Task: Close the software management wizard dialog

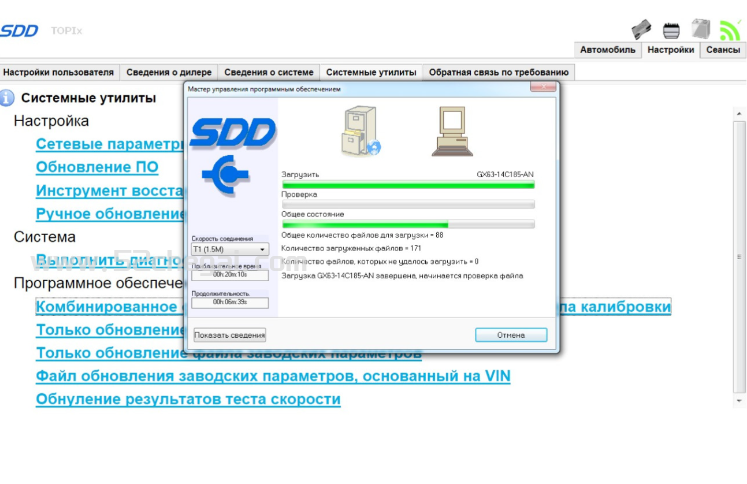Action: pos(543,87)
